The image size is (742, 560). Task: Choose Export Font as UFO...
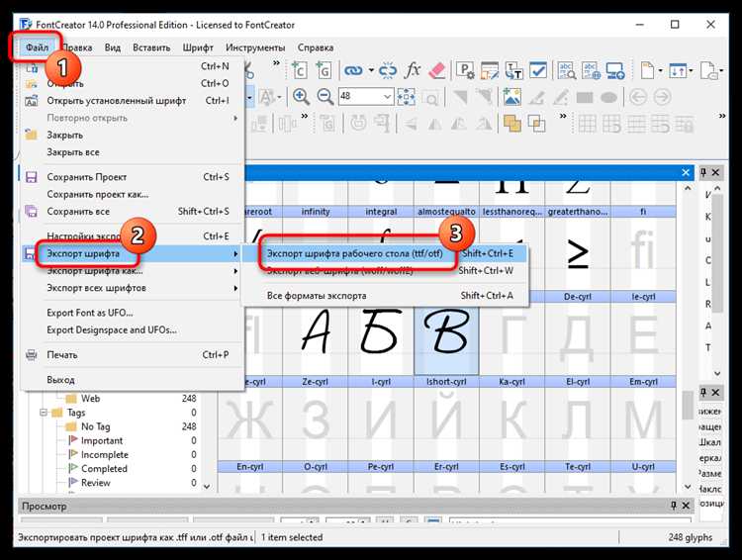(132, 313)
